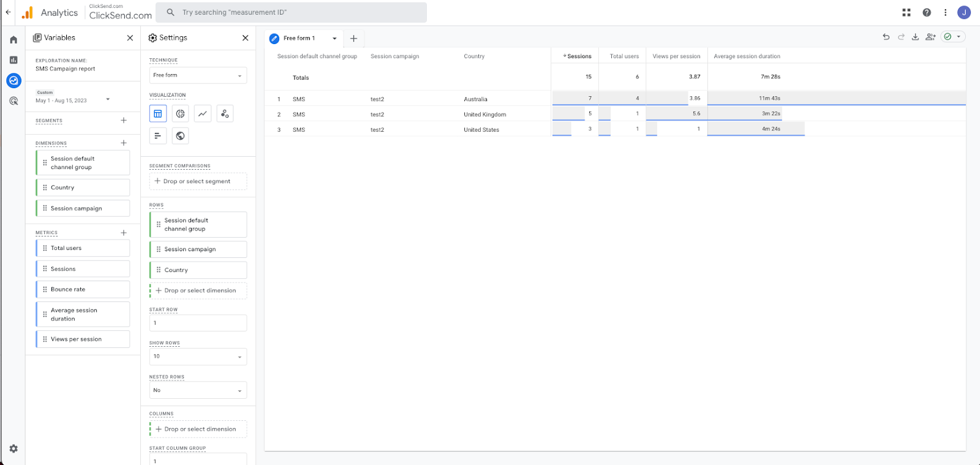Viewport: 980px width, 465px height.
Task: Expand the Technique Free form dropdown
Action: tap(198, 75)
